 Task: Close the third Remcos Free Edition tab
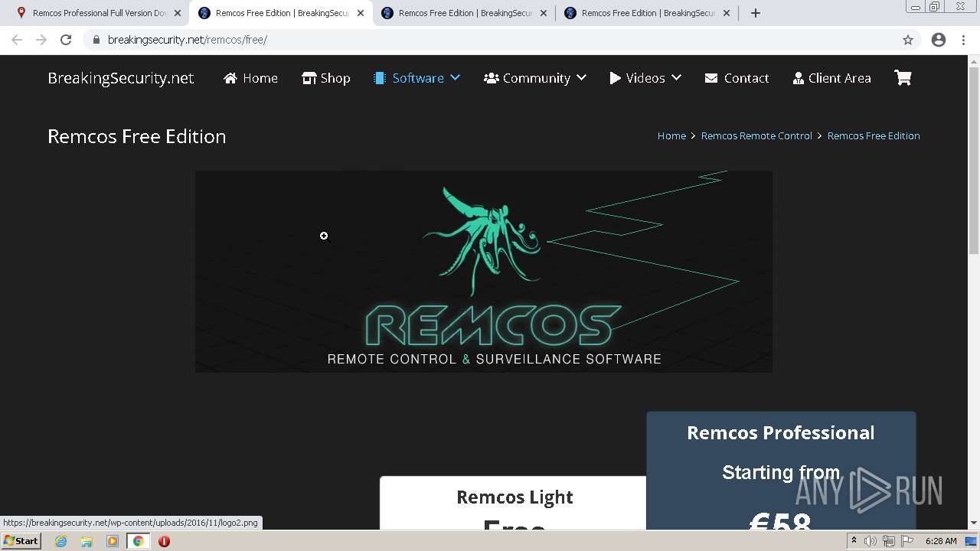(544, 13)
